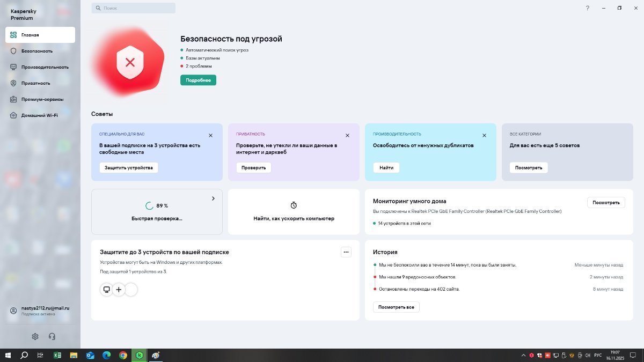Click the empty third device slot circle
The height and width of the screenshot is (362, 644).
(131, 290)
